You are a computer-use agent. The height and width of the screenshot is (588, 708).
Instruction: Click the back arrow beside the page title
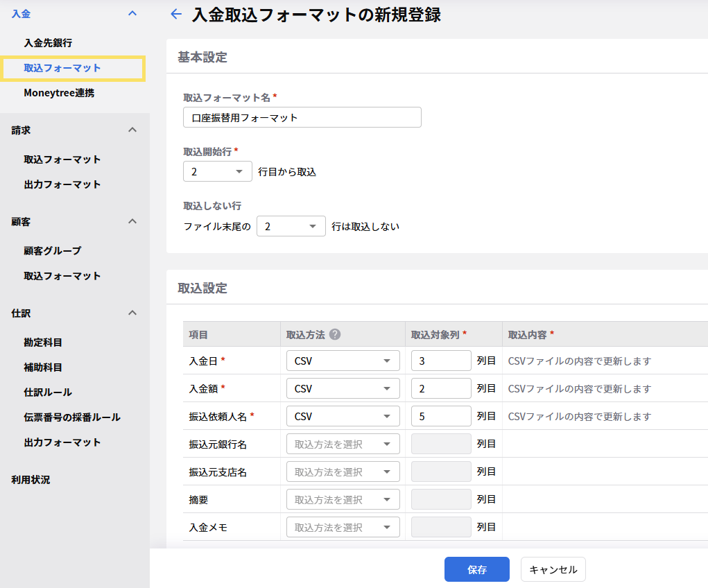point(176,15)
